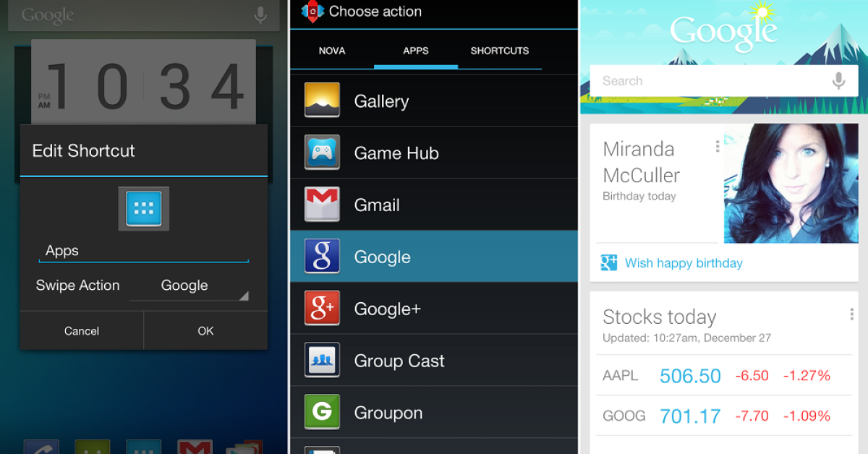Select the AAPL stock row

tap(720, 376)
